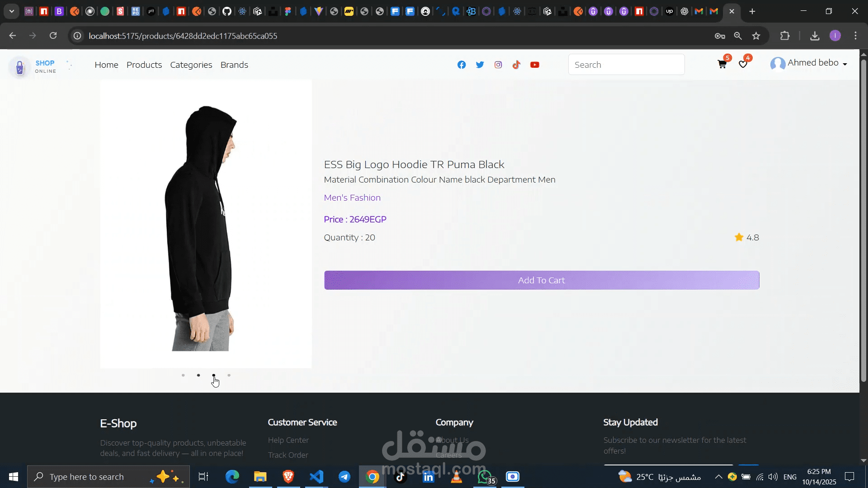Show hidden system tray icons chevron

tap(718, 477)
